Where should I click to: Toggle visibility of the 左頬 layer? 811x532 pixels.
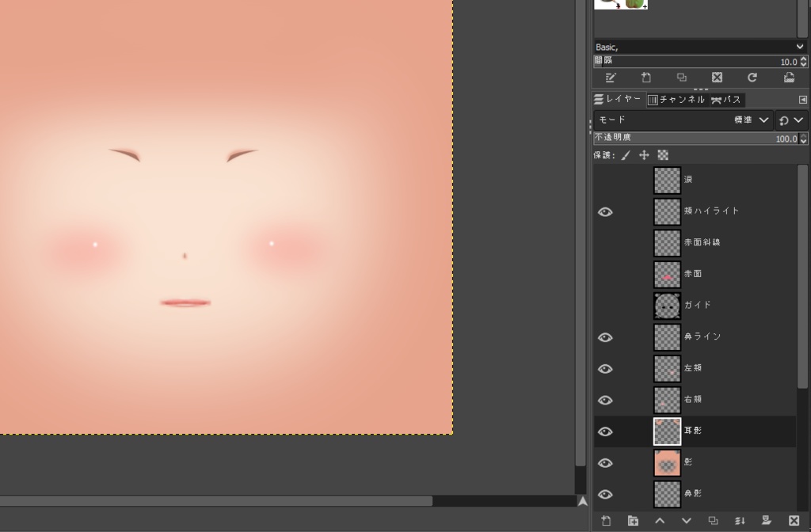click(x=605, y=369)
